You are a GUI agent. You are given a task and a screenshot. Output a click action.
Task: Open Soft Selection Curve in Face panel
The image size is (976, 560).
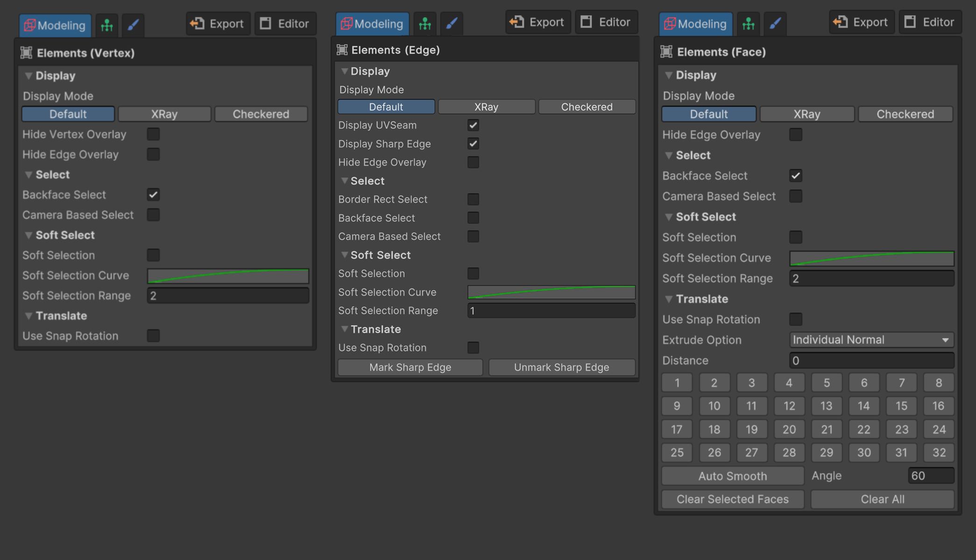pyautogui.click(x=871, y=258)
